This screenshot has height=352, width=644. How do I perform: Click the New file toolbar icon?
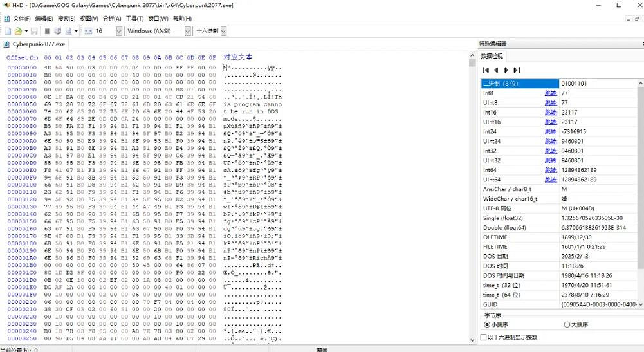click(x=8, y=31)
